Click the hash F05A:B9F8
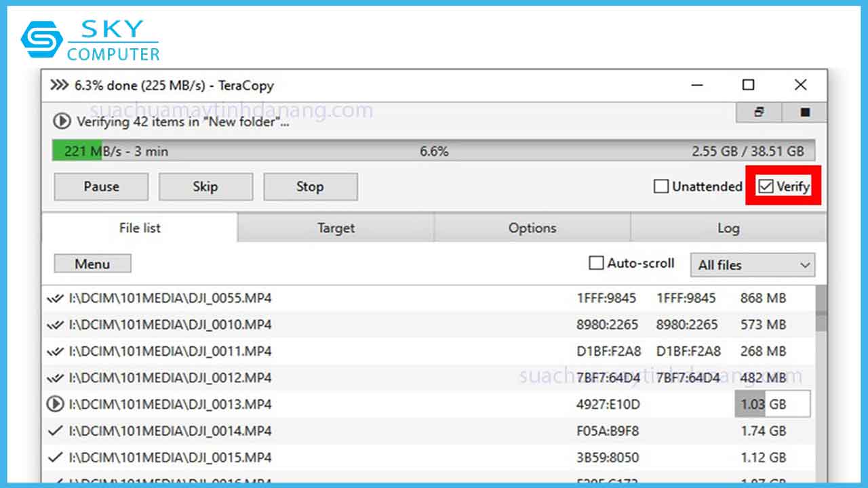The image size is (868, 488). click(x=608, y=430)
